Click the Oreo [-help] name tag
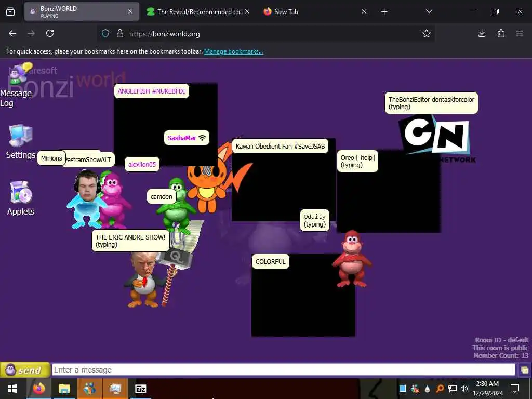 pyautogui.click(x=357, y=161)
